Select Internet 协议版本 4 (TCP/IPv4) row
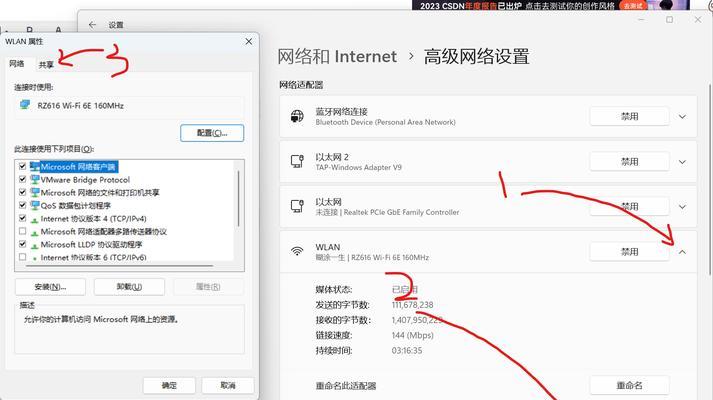Screen dimensions: 713x400 [93, 219]
